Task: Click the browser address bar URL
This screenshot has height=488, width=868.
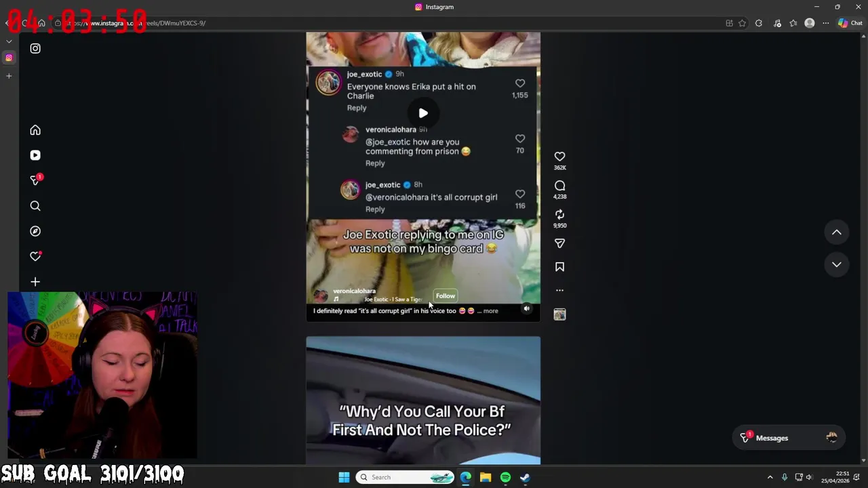Action: [x=136, y=23]
